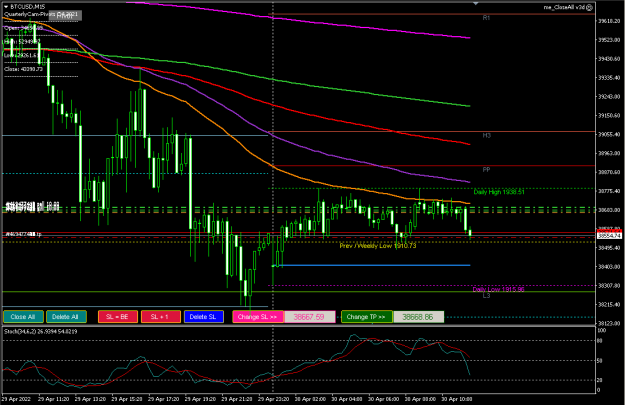The height and width of the screenshot is (405, 625).
Task: Click the SL + 1 button
Action: point(161,317)
